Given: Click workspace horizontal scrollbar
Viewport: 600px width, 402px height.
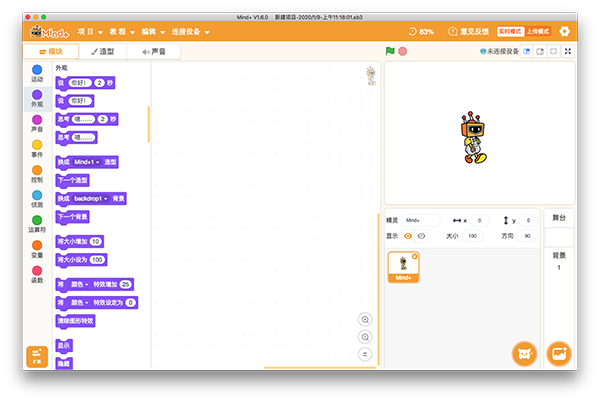Looking at the screenshot, I should point(320,368).
